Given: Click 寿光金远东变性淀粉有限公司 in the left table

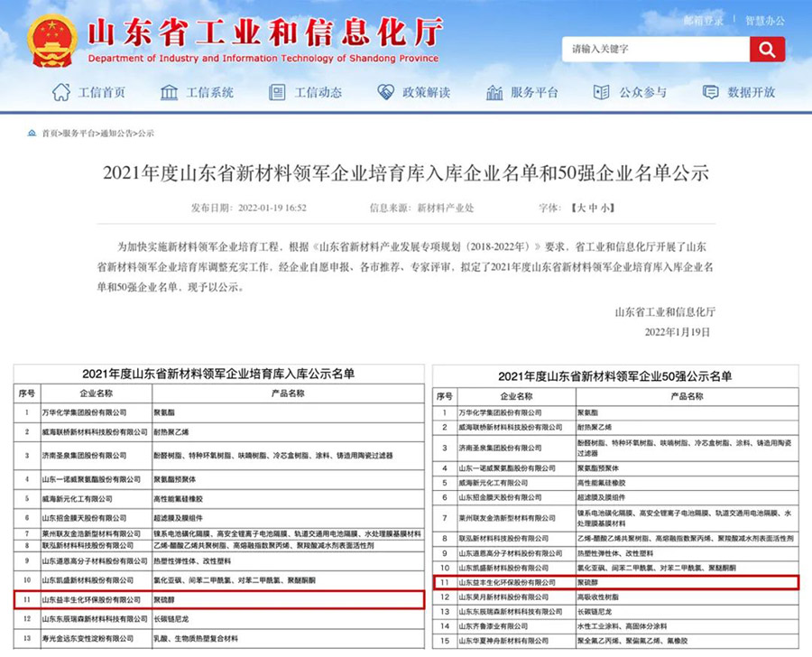Looking at the screenshot, I should coord(88,638).
